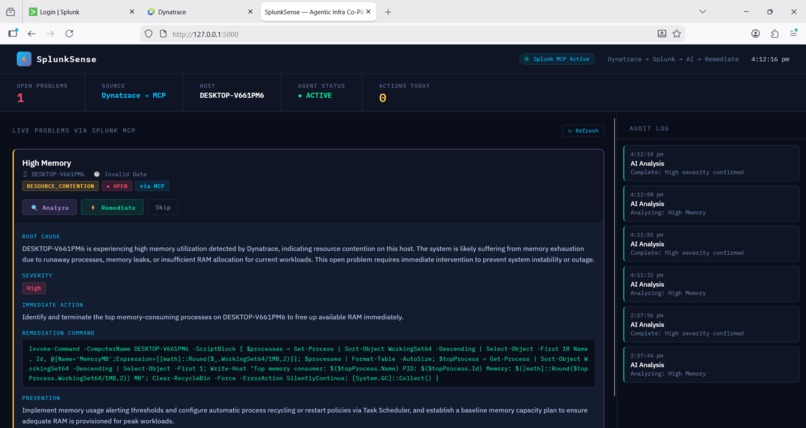Click the Dynatrace → Splunk → AI → Remediate text
The image size is (806, 428).
point(673,59)
